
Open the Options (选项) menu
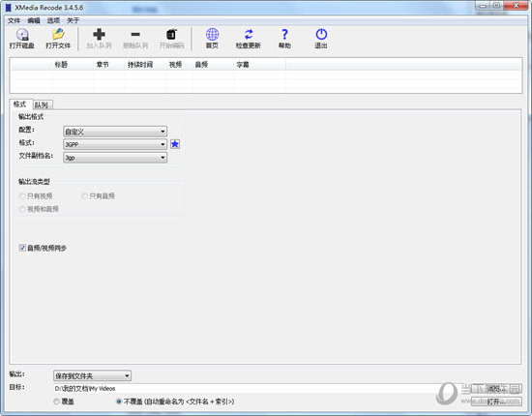click(53, 20)
